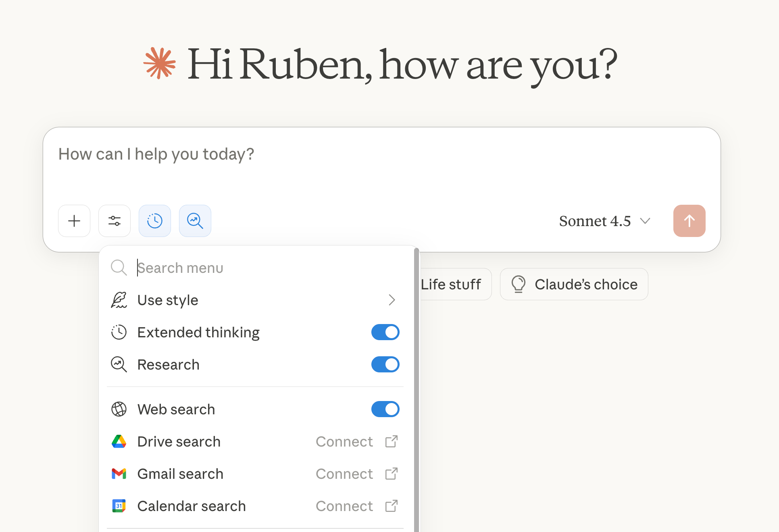Switch off the Web search toggle
The width and height of the screenshot is (779, 532).
tap(385, 409)
